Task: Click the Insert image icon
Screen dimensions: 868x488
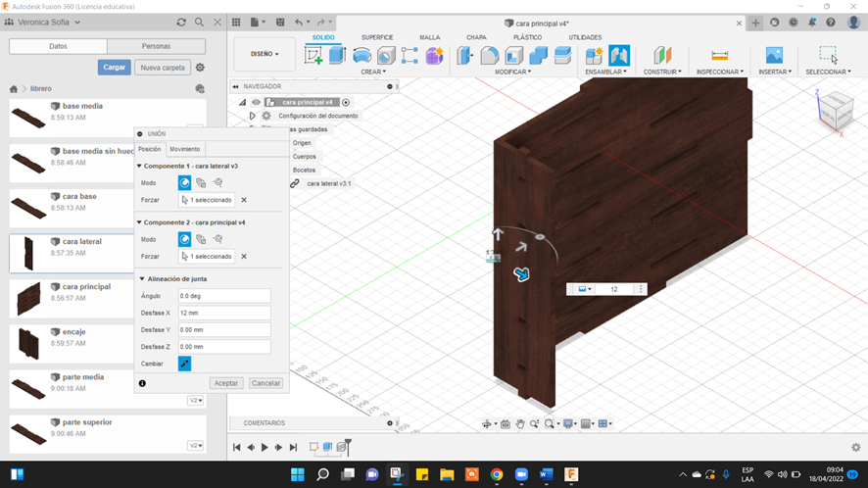Action: coord(774,56)
